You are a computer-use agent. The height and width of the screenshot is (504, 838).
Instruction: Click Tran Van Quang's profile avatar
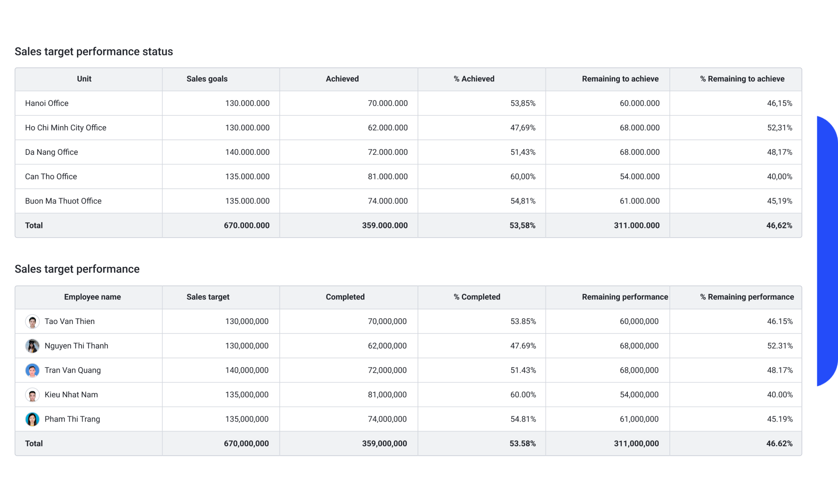pyautogui.click(x=32, y=370)
